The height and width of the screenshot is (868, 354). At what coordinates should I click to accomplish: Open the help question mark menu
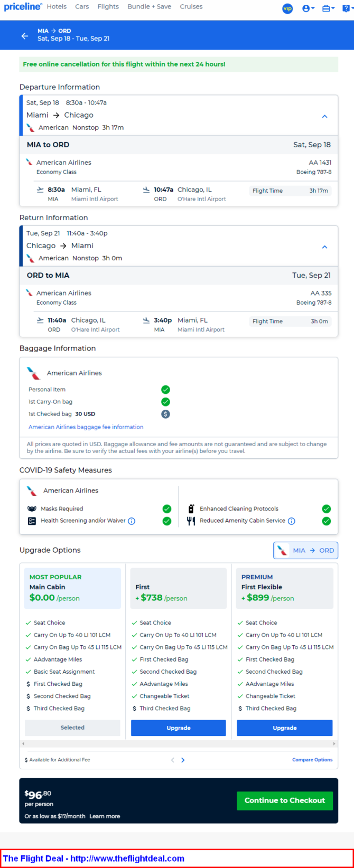pos(347,8)
